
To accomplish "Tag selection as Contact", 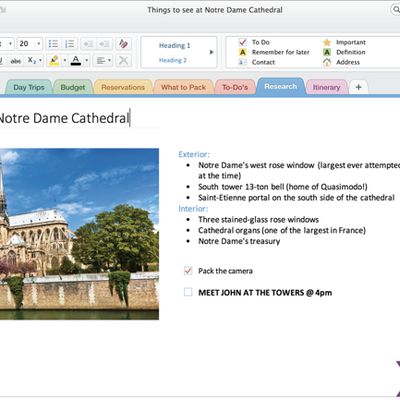I will pyautogui.click(x=263, y=62).
